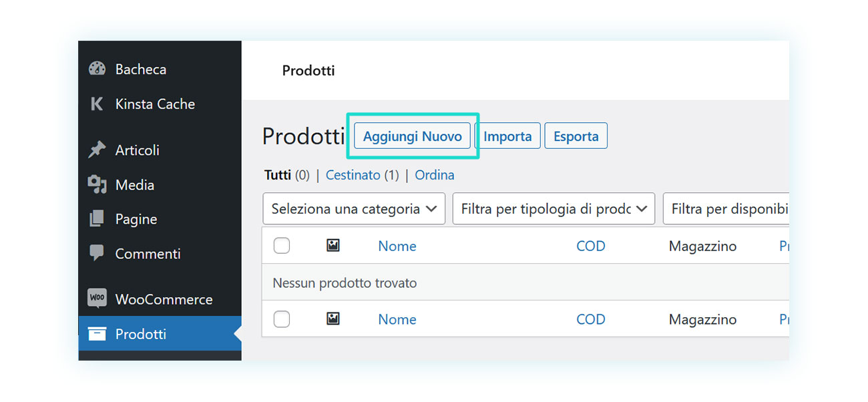Sort by Nome in the table footer
The image size is (868, 402).
click(397, 319)
